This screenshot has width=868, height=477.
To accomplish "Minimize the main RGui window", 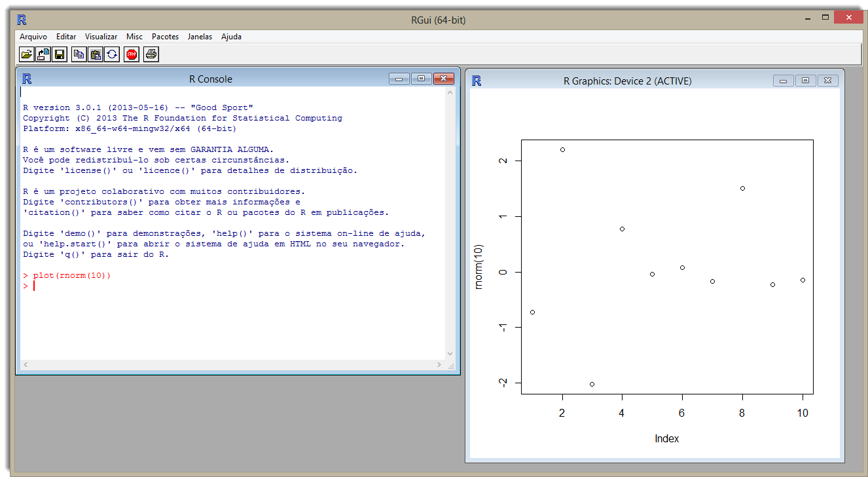I will tap(808, 17).
